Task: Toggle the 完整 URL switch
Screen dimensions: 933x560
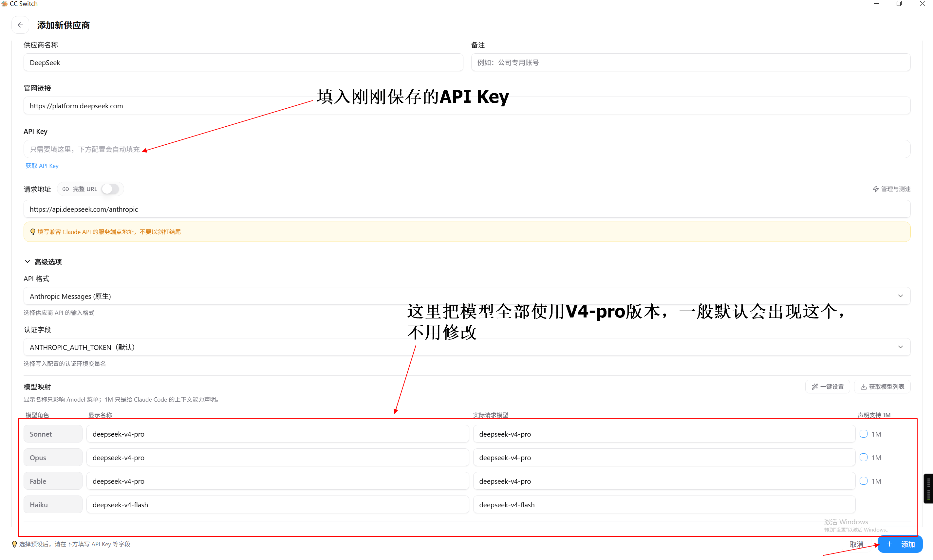Action: tap(110, 189)
